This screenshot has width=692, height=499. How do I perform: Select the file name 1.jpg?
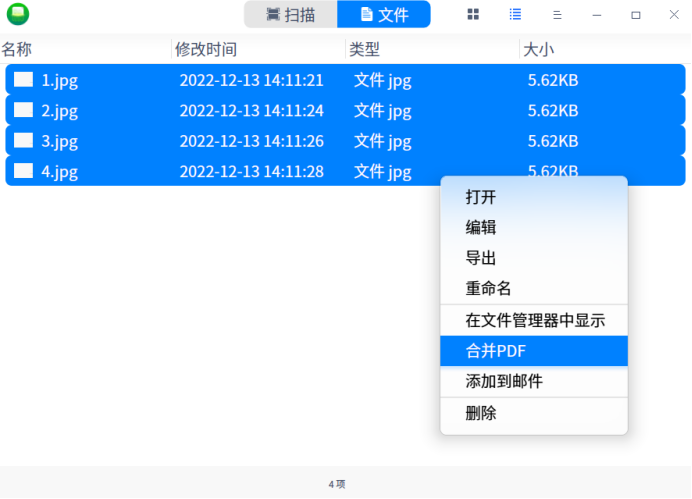[60, 81]
